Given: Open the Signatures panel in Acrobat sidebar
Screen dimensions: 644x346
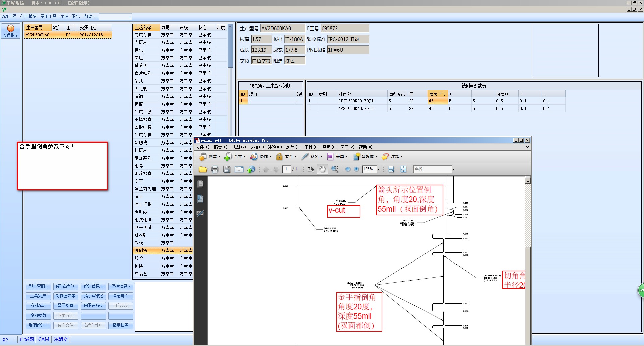Looking at the screenshot, I should point(200,213).
